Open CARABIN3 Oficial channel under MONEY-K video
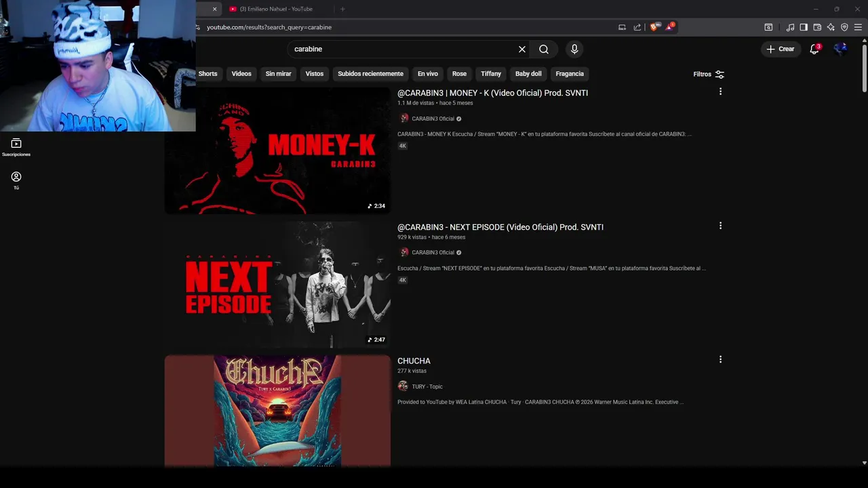 433,119
